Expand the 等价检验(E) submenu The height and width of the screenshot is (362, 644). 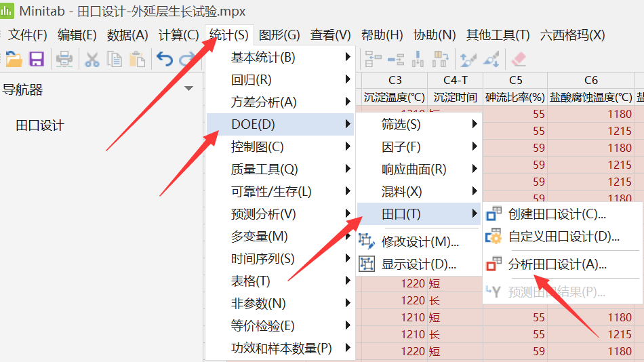point(280,326)
